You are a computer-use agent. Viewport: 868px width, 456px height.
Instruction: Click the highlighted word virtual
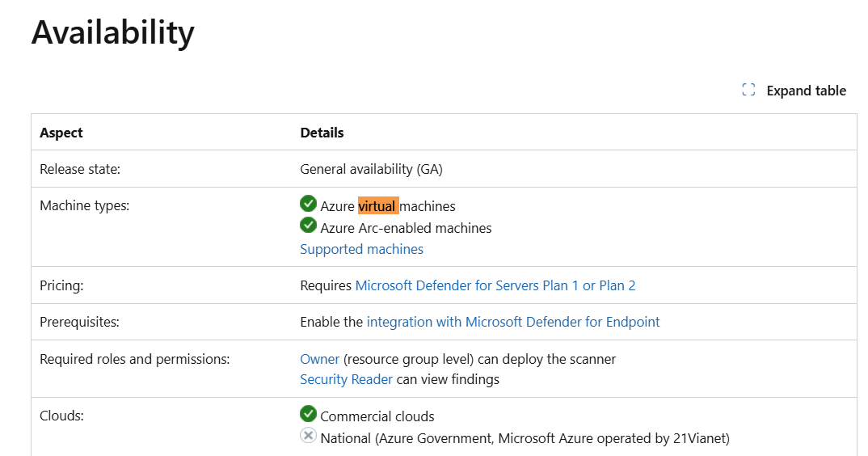click(378, 206)
